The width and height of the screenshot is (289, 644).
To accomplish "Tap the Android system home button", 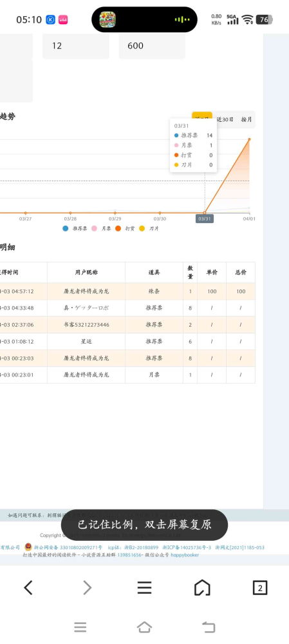I will click(x=144, y=627).
